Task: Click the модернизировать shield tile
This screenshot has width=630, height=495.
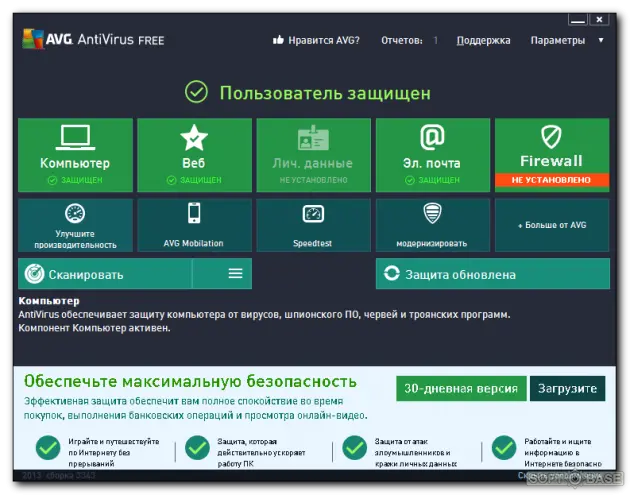Action: click(432, 225)
